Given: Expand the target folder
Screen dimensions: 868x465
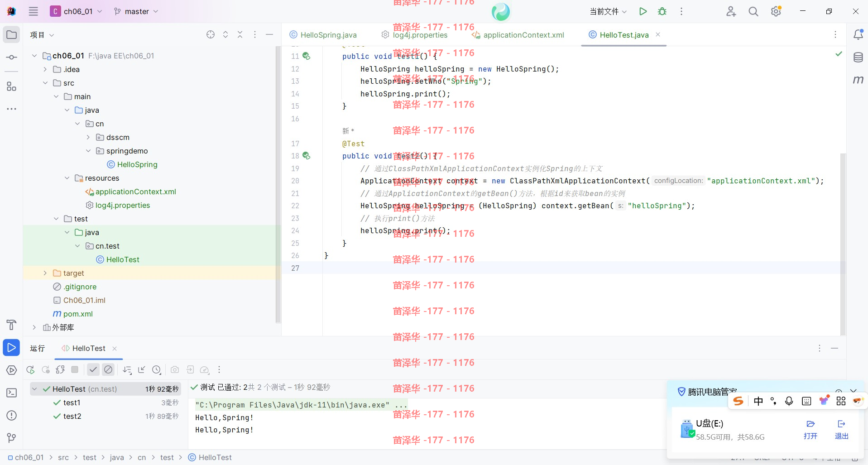Looking at the screenshot, I should coord(45,273).
